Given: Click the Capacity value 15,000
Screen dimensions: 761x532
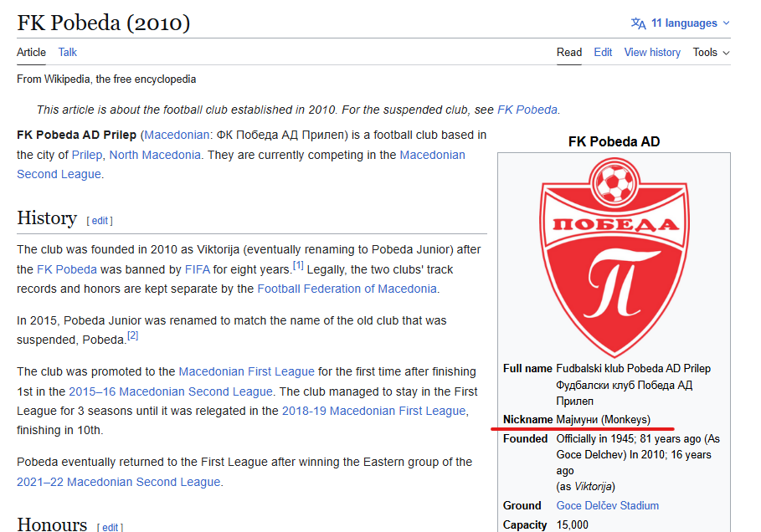Looking at the screenshot, I should 572,525.
